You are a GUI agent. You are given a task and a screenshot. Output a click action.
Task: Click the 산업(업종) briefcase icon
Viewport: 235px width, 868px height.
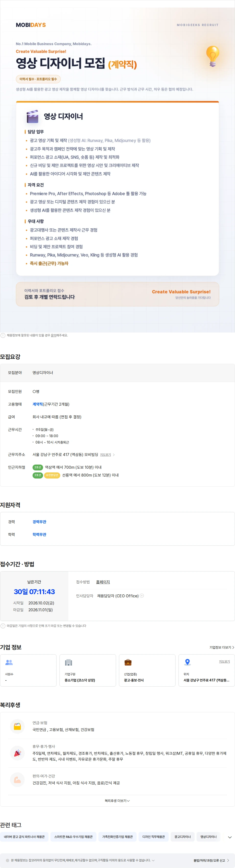point(128,662)
